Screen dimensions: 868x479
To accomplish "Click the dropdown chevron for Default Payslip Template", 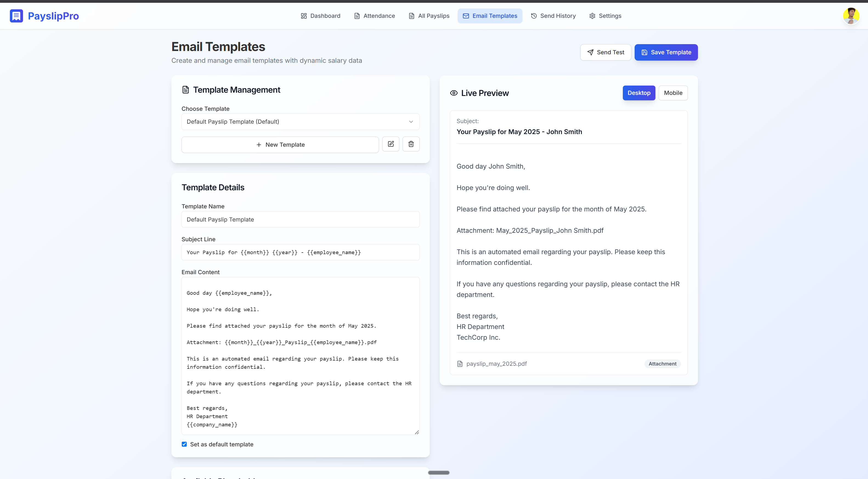I will point(411,122).
